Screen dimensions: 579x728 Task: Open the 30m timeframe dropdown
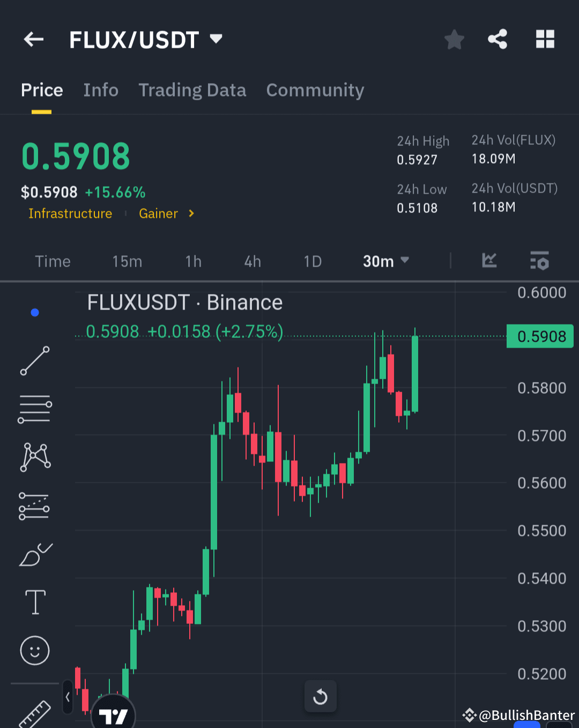[385, 261]
